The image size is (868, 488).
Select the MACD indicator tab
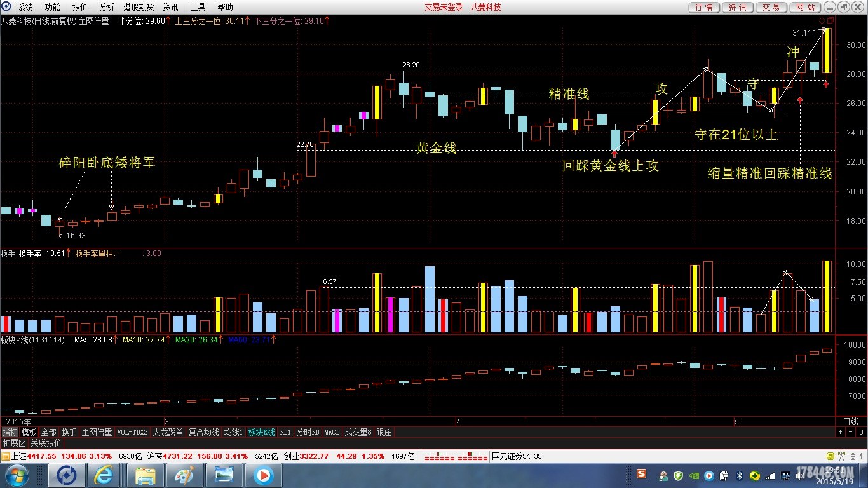click(332, 432)
